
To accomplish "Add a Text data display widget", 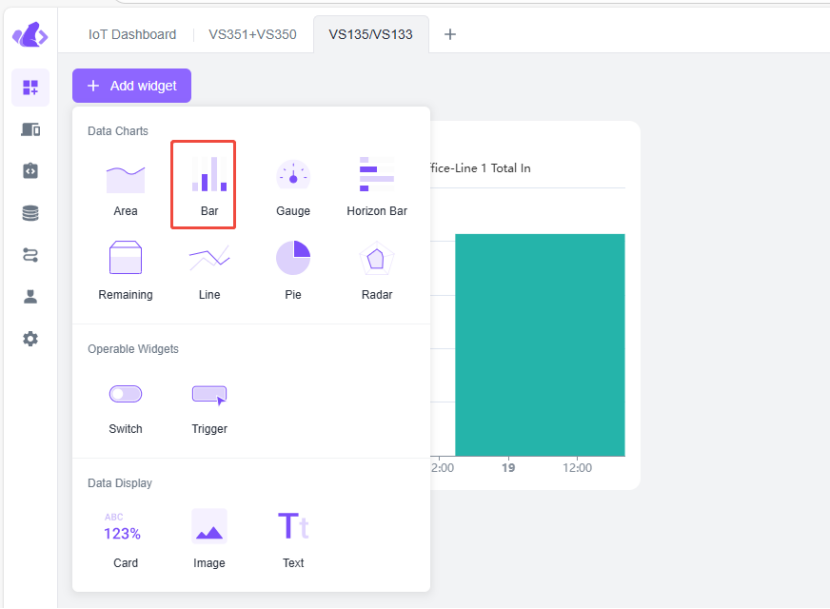I will (x=293, y=539).
